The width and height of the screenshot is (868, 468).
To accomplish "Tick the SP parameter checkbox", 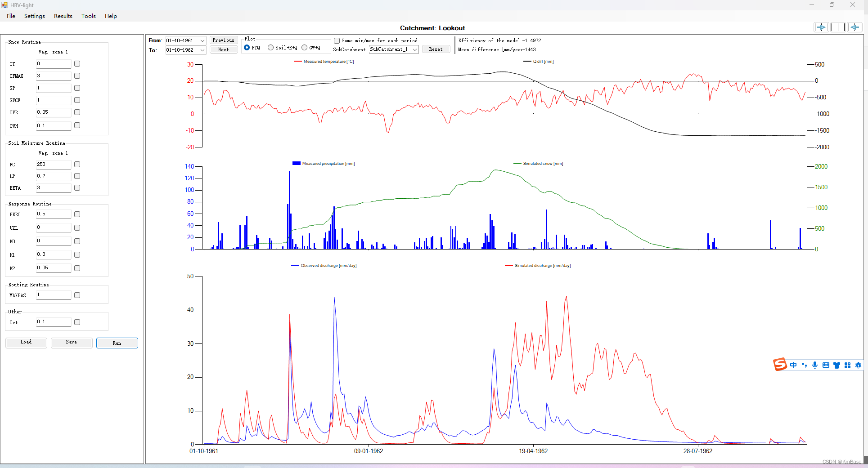I will [x=77, y=88].
